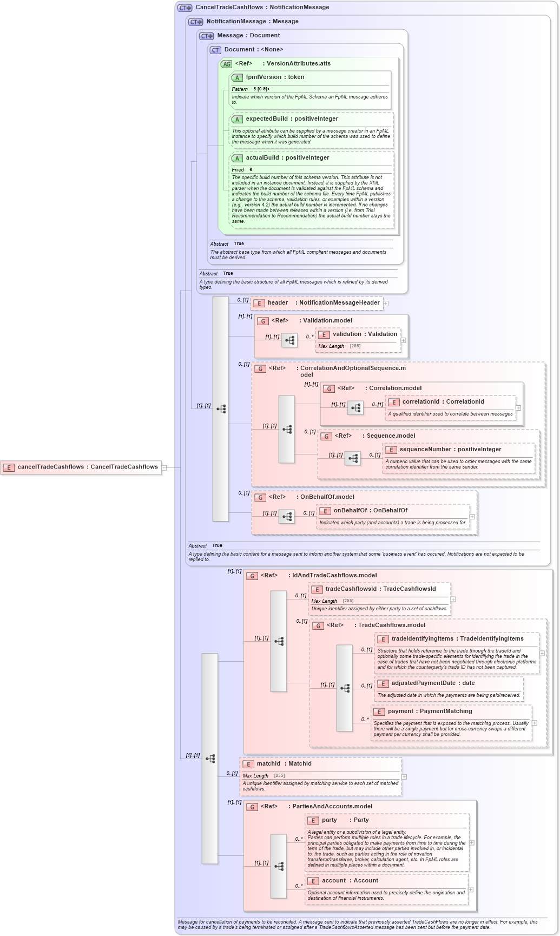Image resolution: width=560 pixels, height=936 pixels.
Task: Click the E icon of payment element
Action: pos(379,711)
